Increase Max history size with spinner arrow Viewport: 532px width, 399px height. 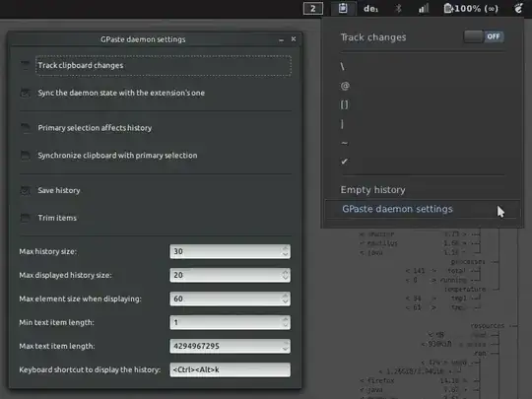285,248
